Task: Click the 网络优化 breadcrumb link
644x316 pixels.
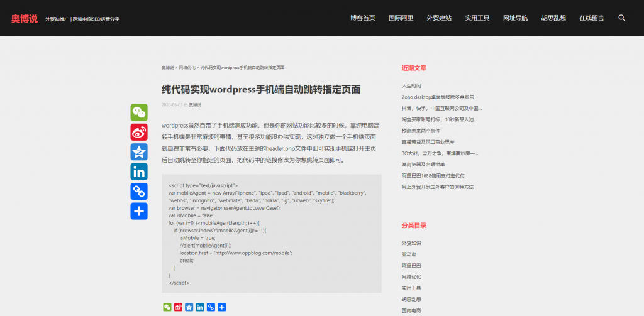Action: tap(187, 68)
